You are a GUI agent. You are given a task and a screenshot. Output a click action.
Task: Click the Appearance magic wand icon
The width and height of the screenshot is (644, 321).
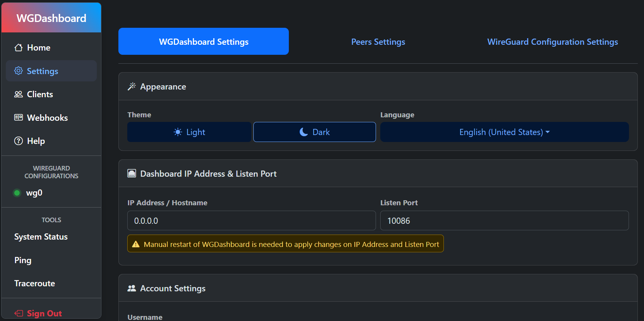coord(132,86)
